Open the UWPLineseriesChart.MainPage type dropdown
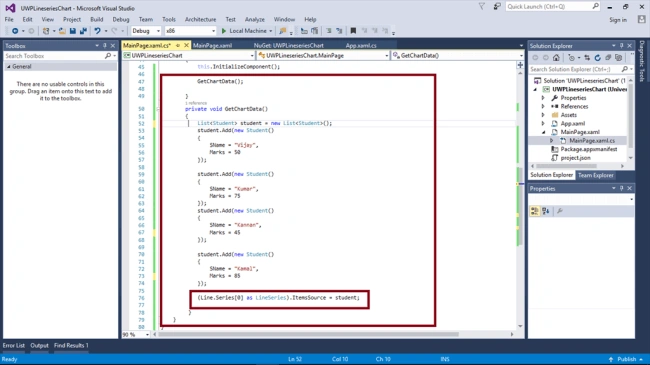 click(386, 56)
